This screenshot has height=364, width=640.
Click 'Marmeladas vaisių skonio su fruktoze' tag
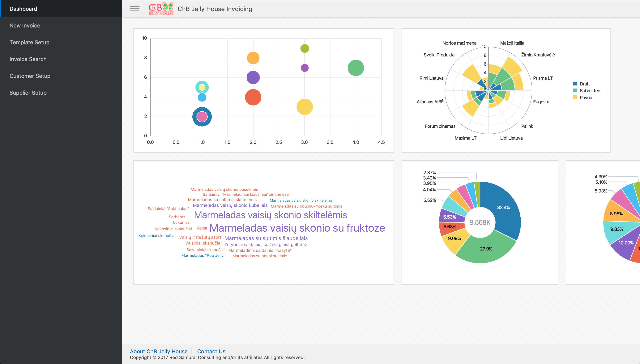coord(297,228)
